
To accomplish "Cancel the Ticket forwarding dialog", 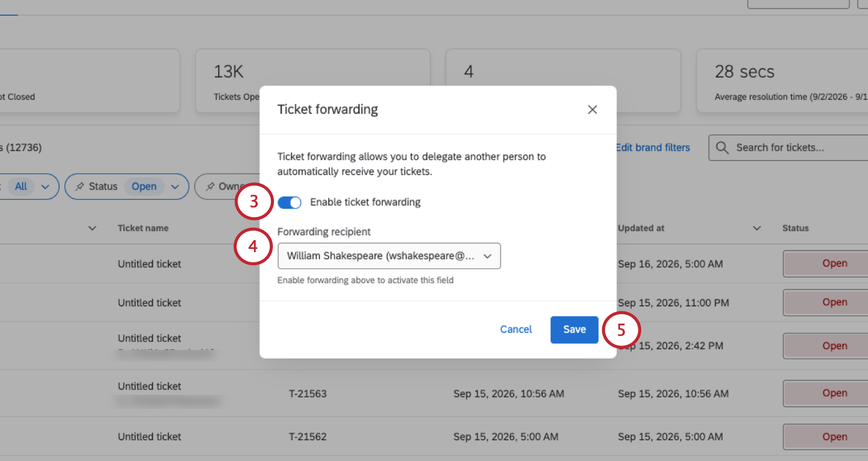I will (x=516, y=329).
